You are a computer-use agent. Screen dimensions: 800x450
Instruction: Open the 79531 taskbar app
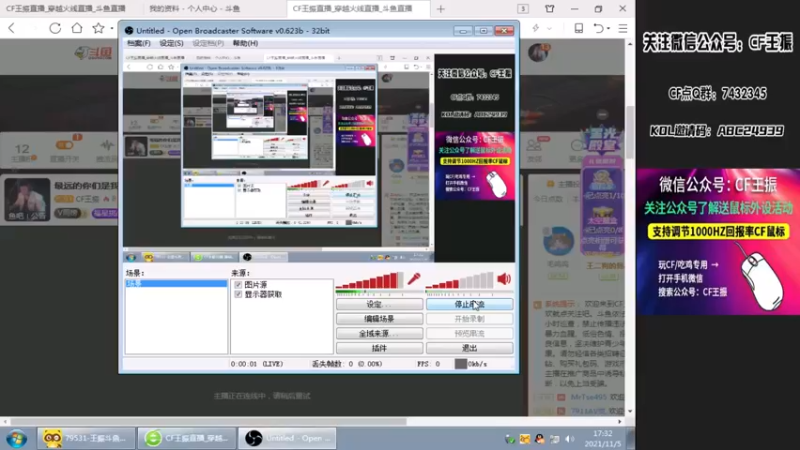tap(86, 438)
